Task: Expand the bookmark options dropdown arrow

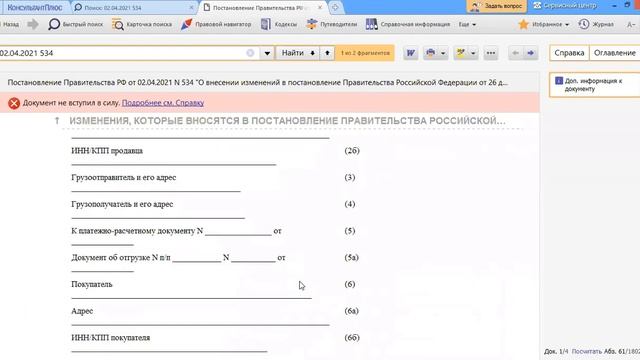Action: [473, 53]
